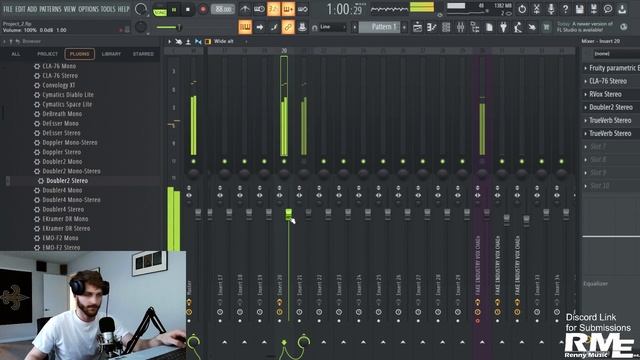Toggle wait for input before playing
Image resolution: width=640 pixels, height=360 pixels.
(259, 9)
